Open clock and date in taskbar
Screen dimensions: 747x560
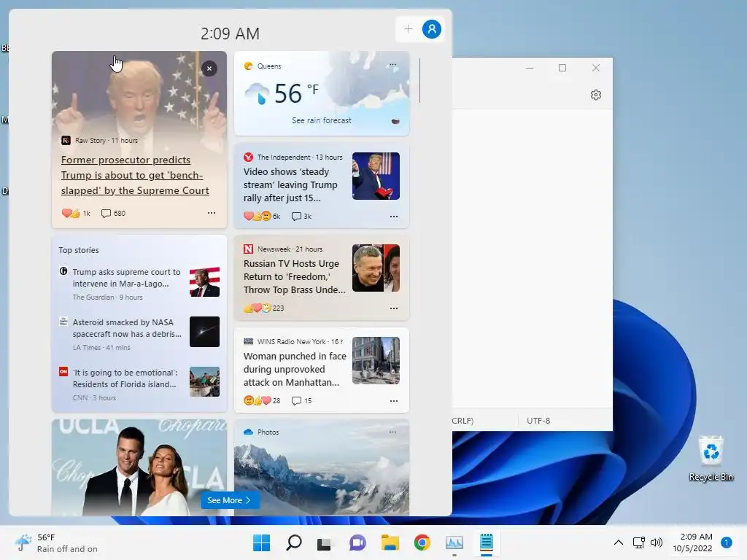pos(693,542)
